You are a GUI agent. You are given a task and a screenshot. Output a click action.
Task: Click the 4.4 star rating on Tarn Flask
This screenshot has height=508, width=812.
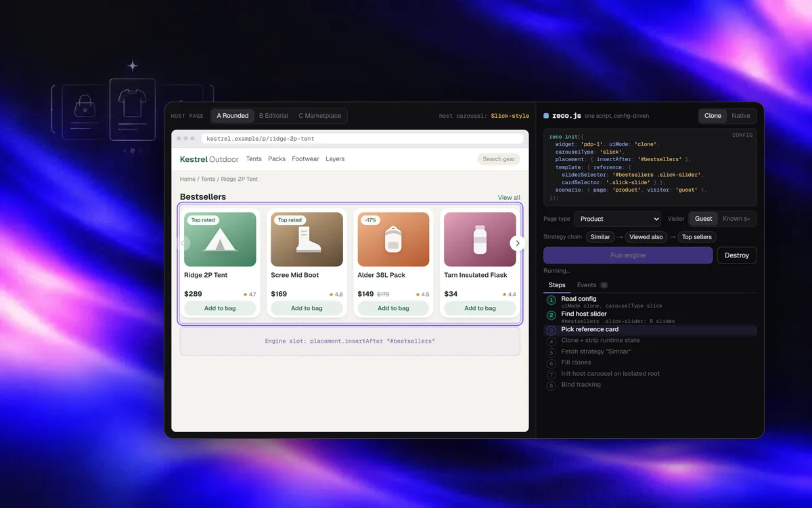(510, 295)
